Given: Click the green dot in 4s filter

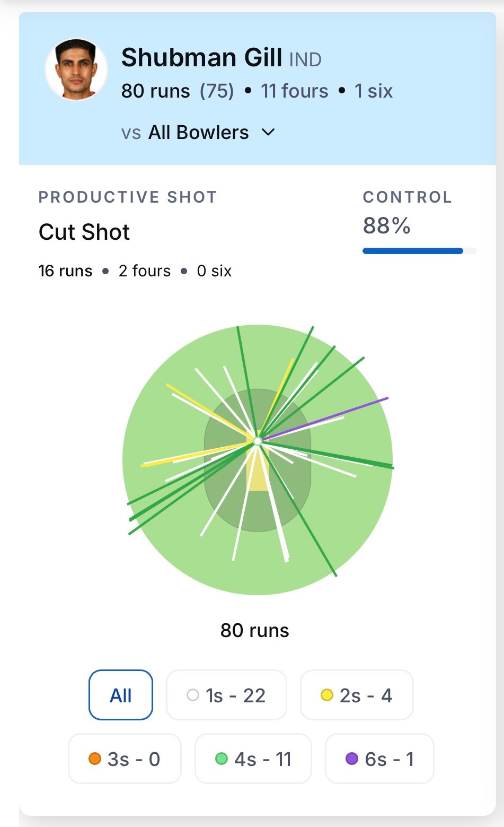Looking at the screenshot, I should point(222,759).
